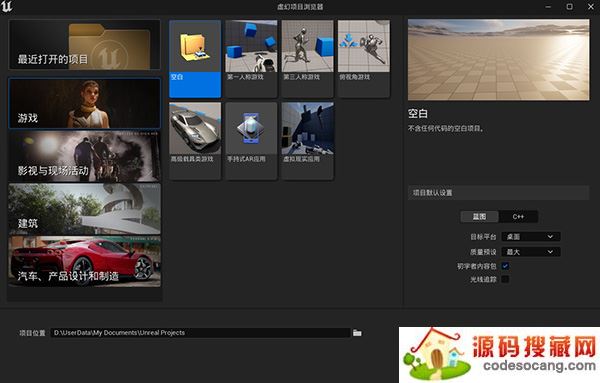Viewport: 600px width, 383px height.
Task: Select the 汽车、产品设计和制造 category
Action: pyautogui.click(x=85, y=262)
